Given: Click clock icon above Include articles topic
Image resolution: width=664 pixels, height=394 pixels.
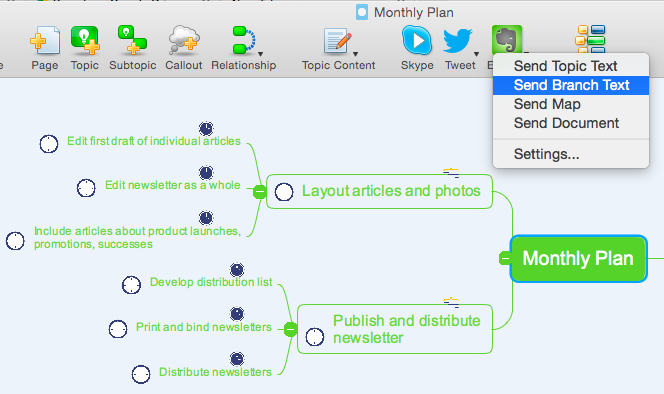Looking at the screenshot, I should click(206, 218).
